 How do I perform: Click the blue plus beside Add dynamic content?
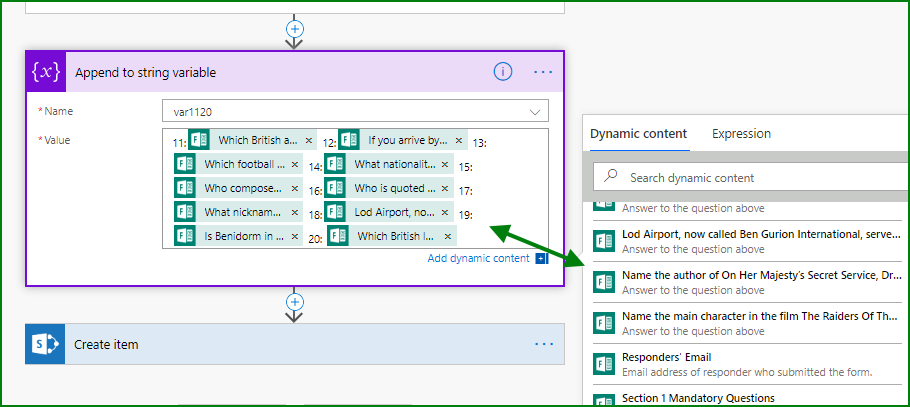point(541,258)
